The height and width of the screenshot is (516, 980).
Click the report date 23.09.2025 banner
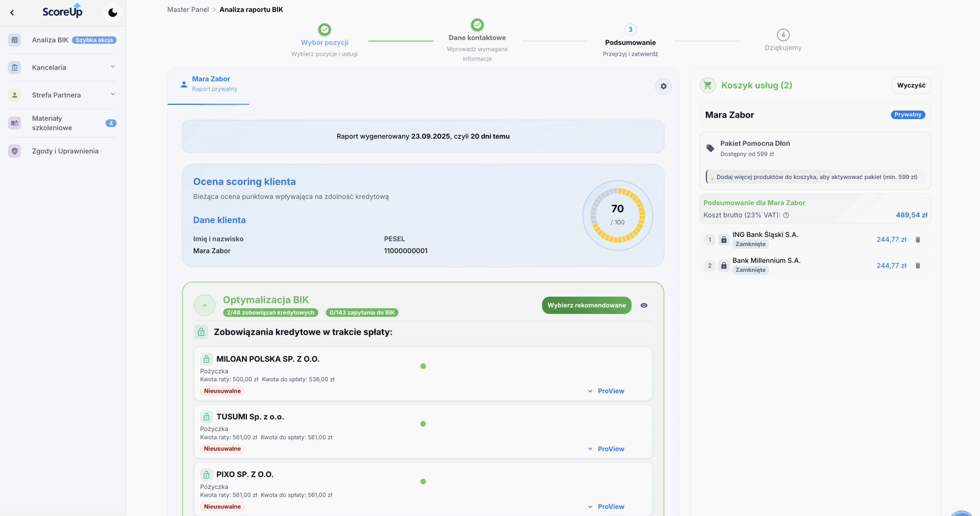click(x=423, y=137)
